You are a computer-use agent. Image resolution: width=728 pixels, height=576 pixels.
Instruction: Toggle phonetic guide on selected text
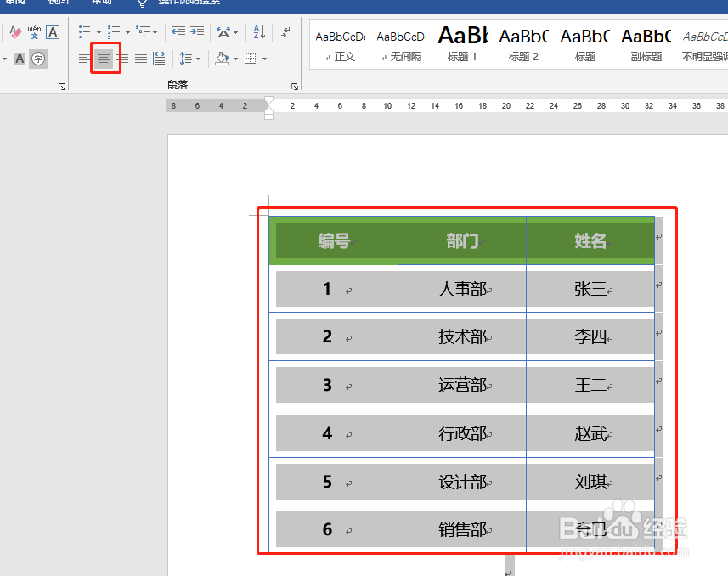pos(34,33)
